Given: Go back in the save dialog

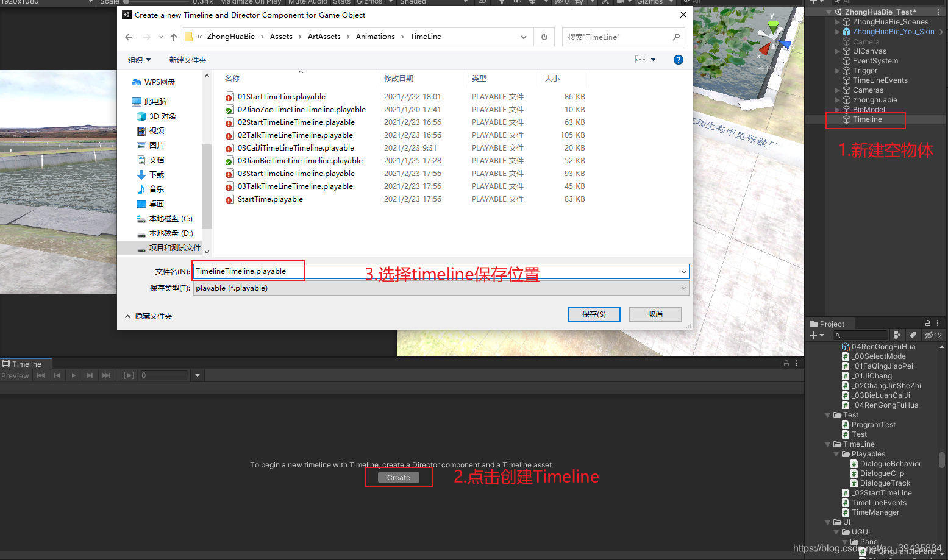Looking at the screenshot, I should pyautogui.click(x=129, y=37).
